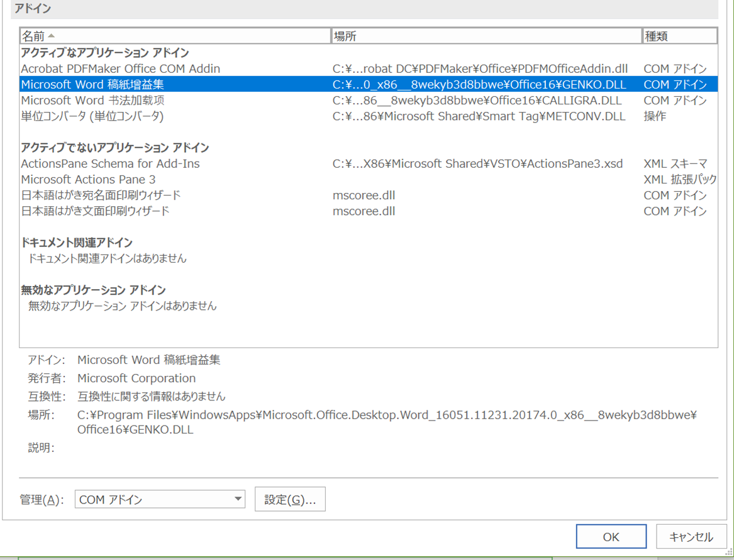Click the 無効なアプリケーション アドイン heading
734x560 pixels.
(x=93, y=290)
